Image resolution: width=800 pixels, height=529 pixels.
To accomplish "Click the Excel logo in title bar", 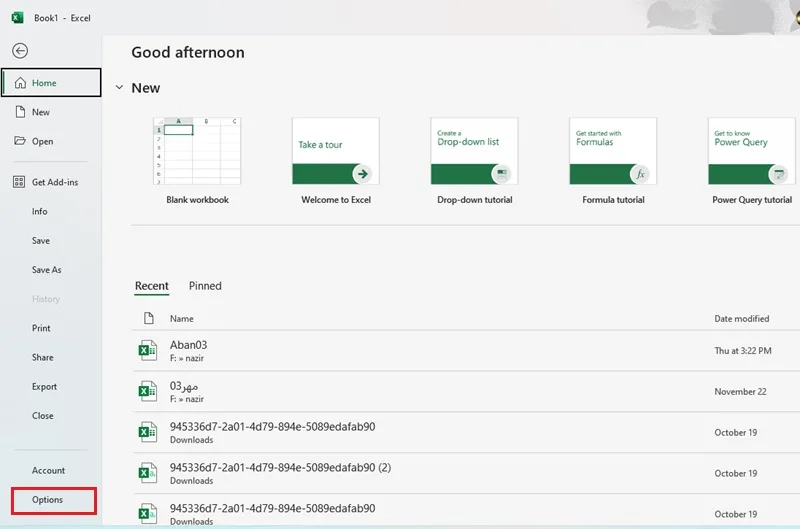I will click(x=17, y=18).
